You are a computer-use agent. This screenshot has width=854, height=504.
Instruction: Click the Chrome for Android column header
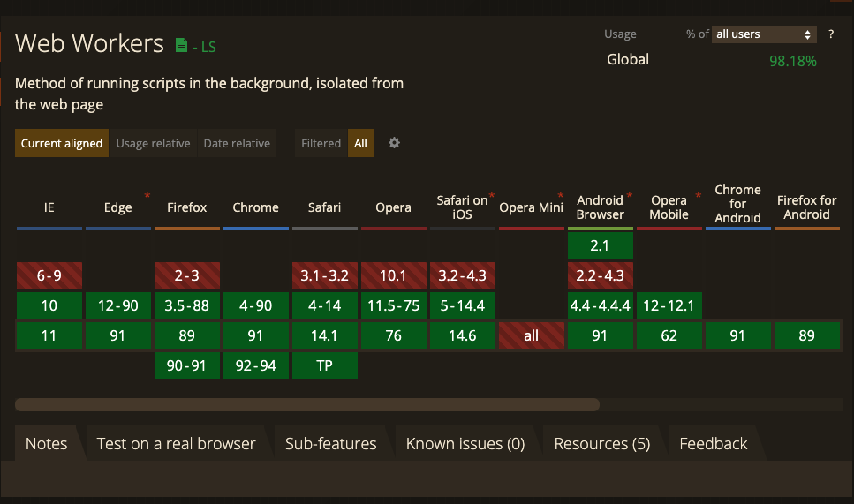[737, 204]
